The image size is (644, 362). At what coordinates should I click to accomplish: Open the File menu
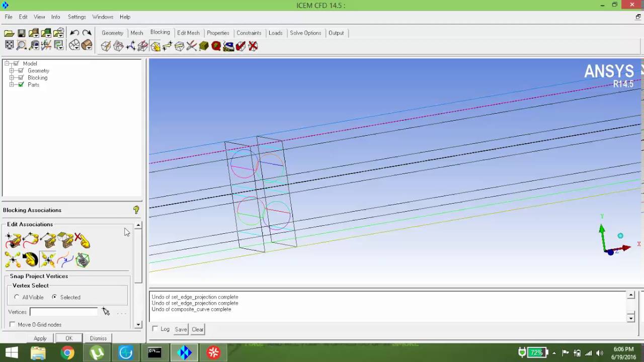click(9, 17)
